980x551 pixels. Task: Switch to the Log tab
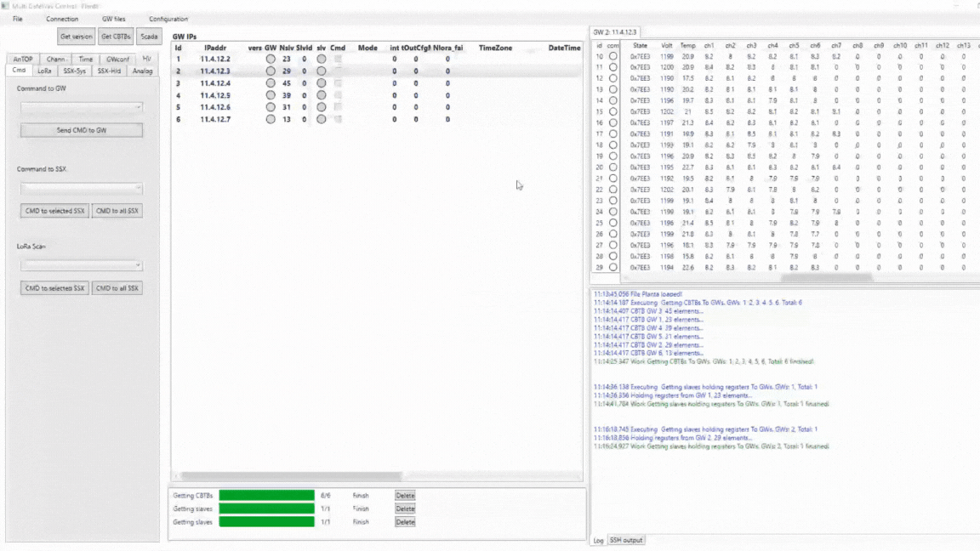(x=598, y=541)
